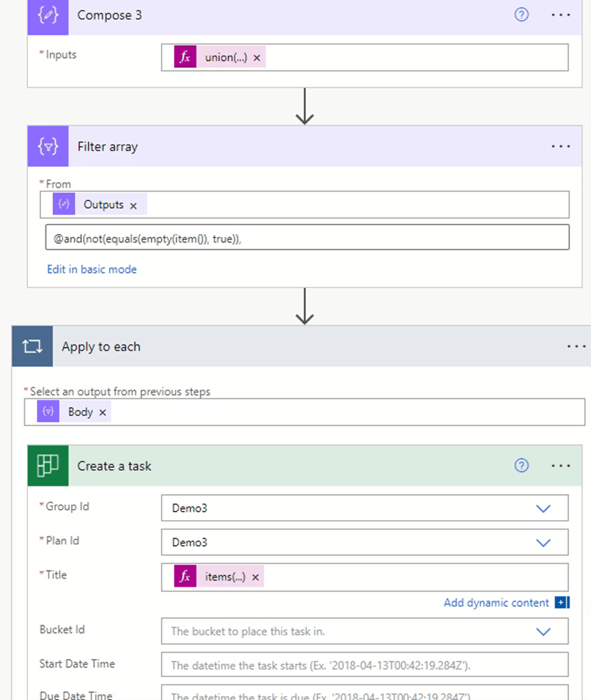This screenshot has width=591, height=700.
Task: Remove the union() expression from Inputs
Action: [x=256, y=57]
